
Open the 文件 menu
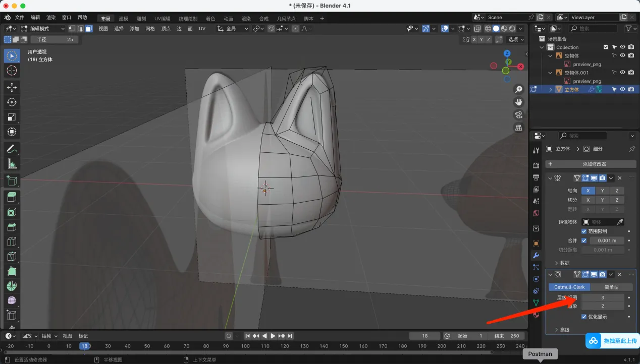click(x=20, y=18)
